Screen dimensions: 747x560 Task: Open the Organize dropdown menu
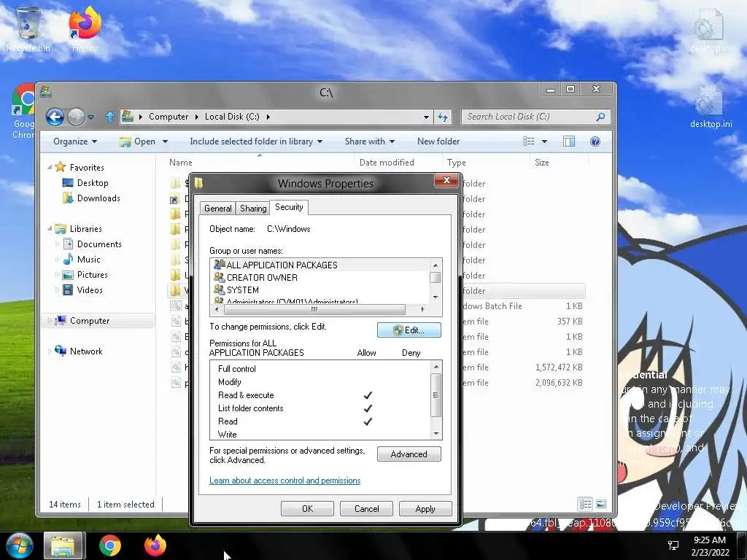pyautogui.click(x=75, y=141)
